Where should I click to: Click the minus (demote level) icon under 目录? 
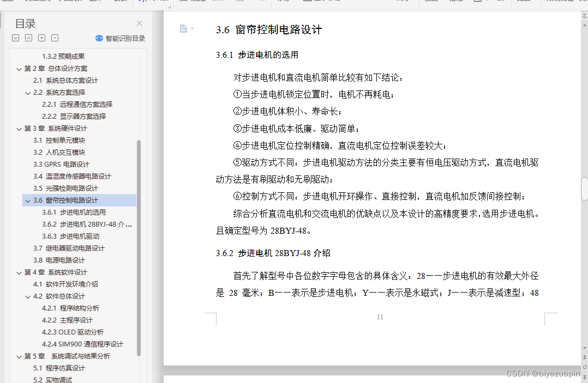point(55,38)
